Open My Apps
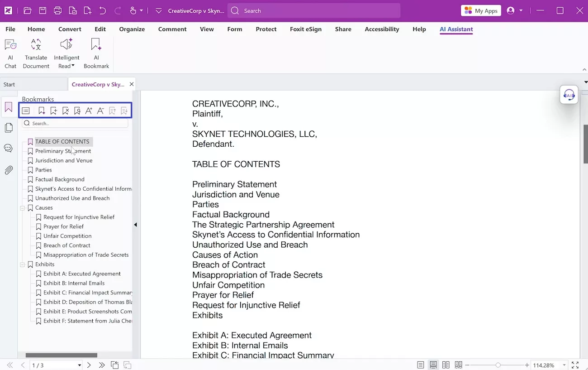Image resolution: width=588 pixels, height=370 pixels. click(481, 10)
